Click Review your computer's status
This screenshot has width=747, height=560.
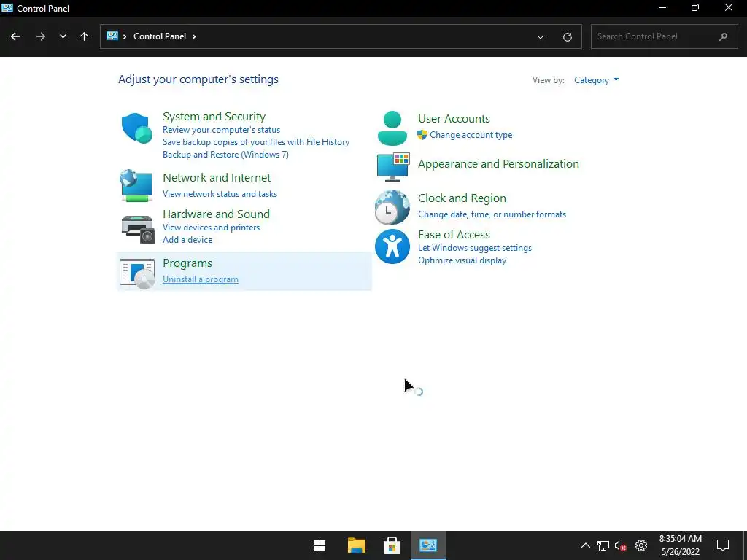click(x=221, y=130)
